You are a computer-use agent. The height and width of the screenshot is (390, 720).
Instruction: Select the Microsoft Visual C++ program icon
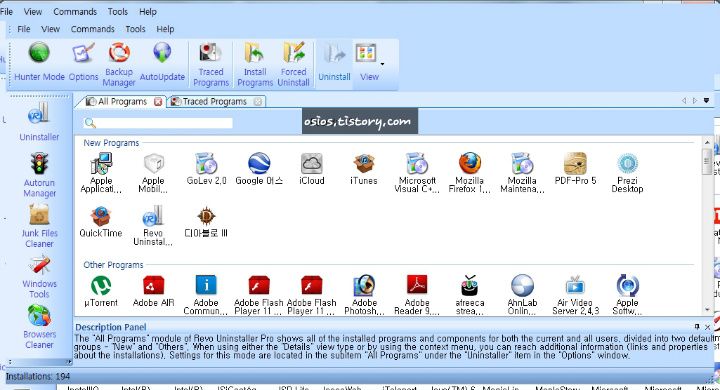pyautogui.click(x=417, y=164)
